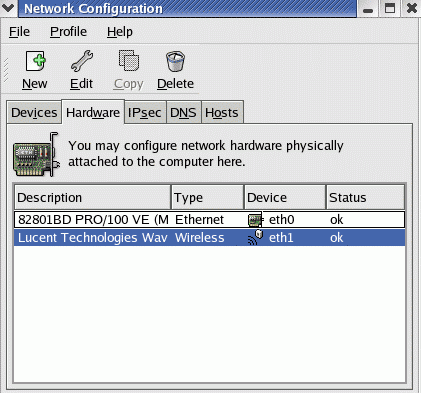Sort by the Status column header

[x=365, y=198]
